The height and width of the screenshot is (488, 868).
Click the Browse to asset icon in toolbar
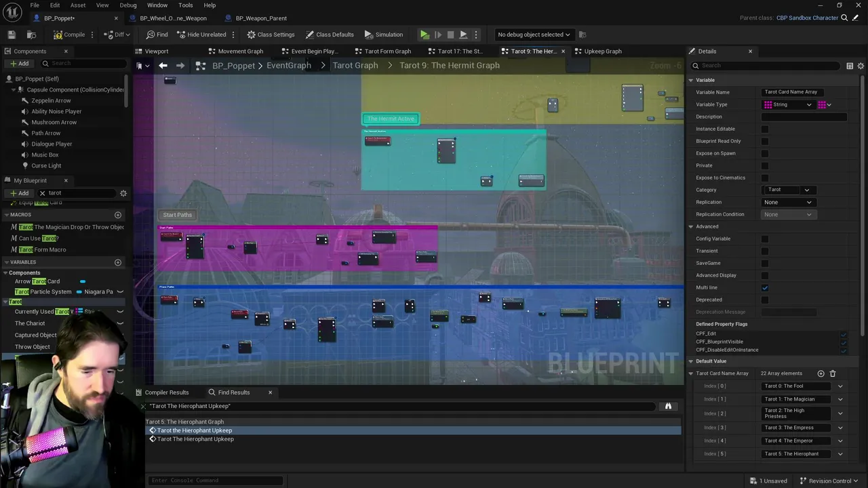pos(31,35)
